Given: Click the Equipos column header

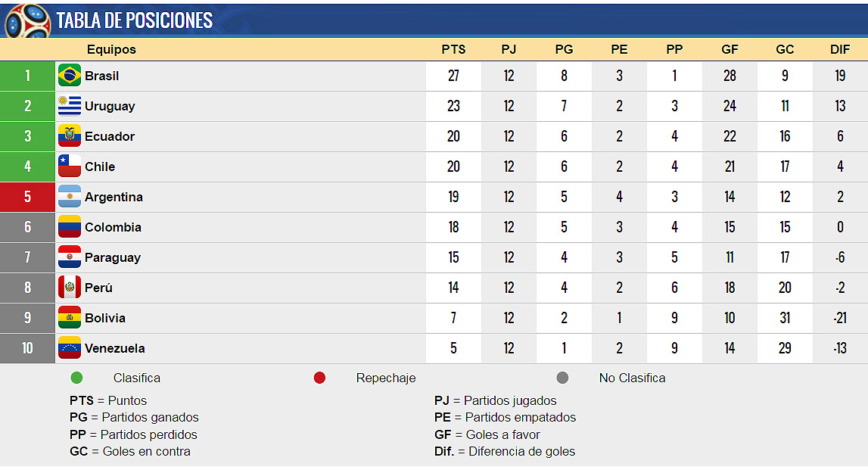Looking at the screenshot, I should (x=111, y=49).
